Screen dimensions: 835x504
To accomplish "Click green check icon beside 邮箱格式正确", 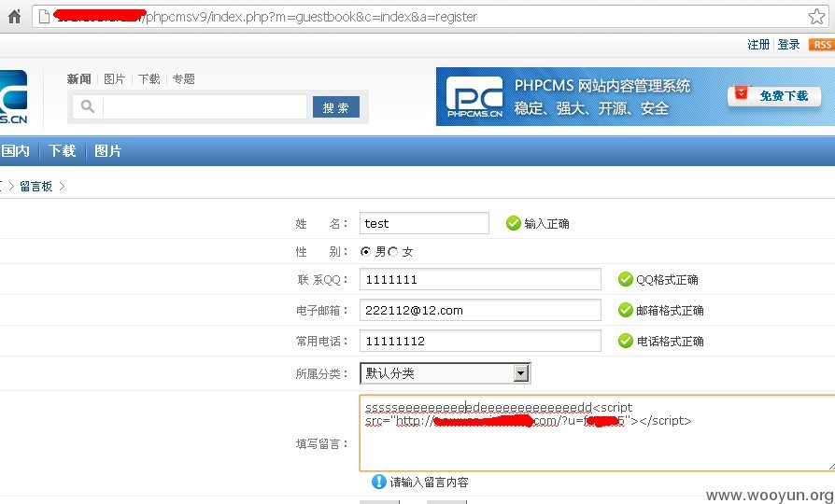I will (x=625, y=310).
